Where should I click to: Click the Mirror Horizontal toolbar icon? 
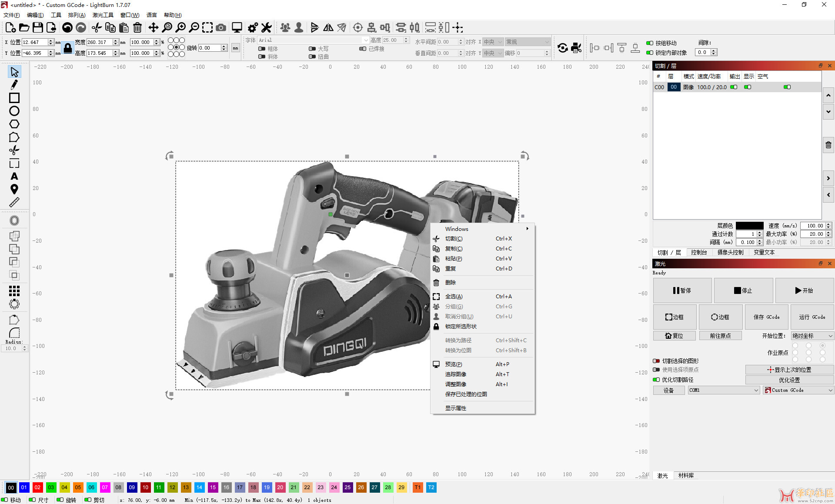(x=328, y=28)
